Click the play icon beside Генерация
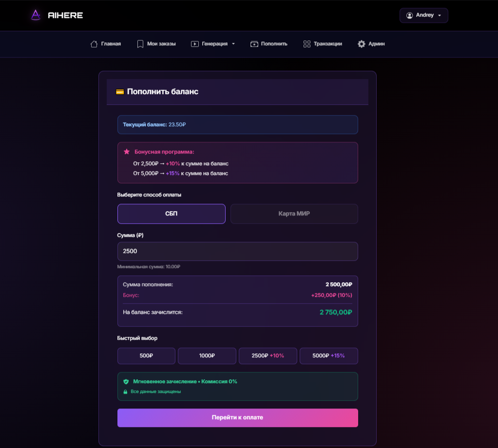The image size is (498, 448). point(195,44)
